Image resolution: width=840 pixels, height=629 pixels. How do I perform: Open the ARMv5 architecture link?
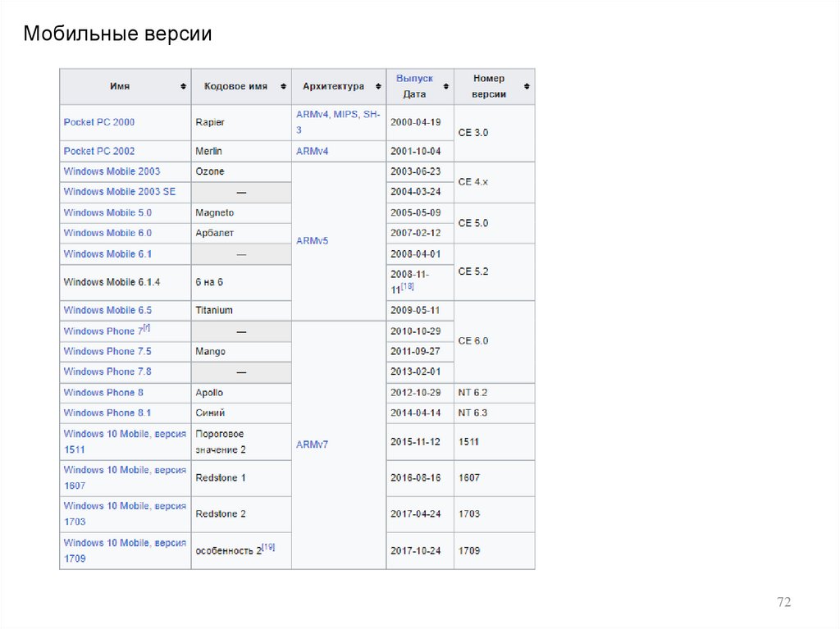click(313, 241)
